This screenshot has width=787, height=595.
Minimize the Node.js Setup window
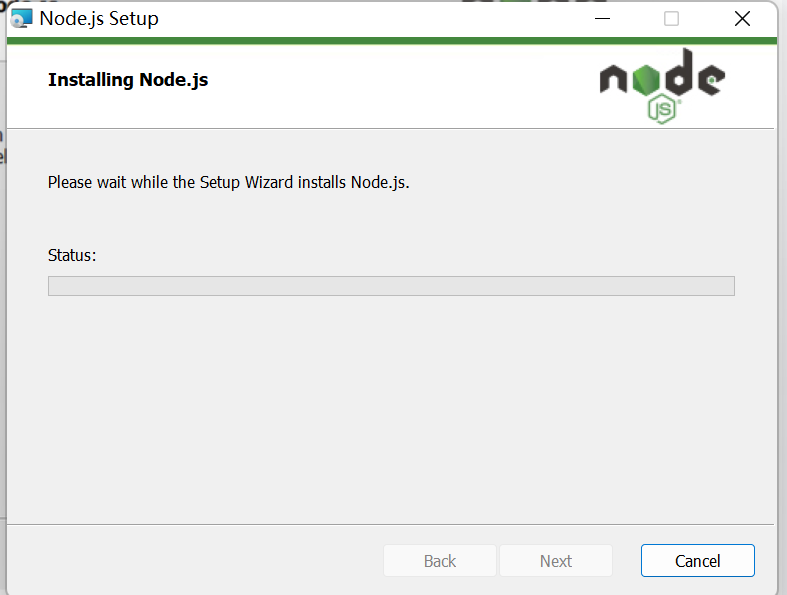click(x=601, y=19)
